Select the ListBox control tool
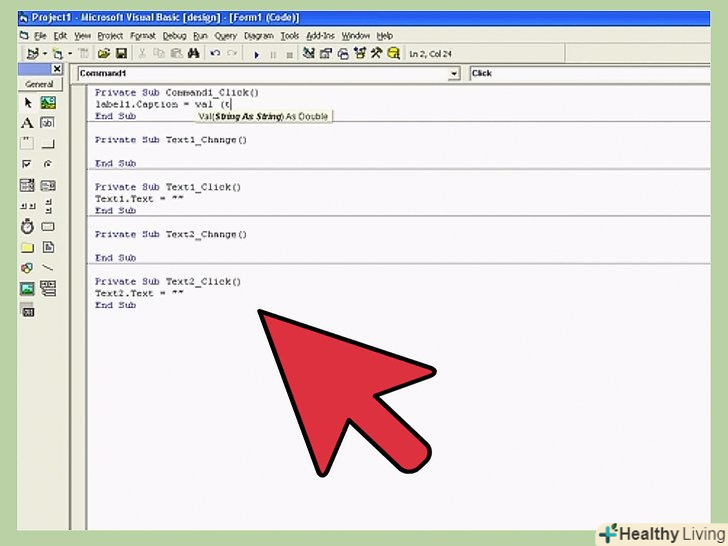Screen dimensions: 728x546 click(48, 185)
